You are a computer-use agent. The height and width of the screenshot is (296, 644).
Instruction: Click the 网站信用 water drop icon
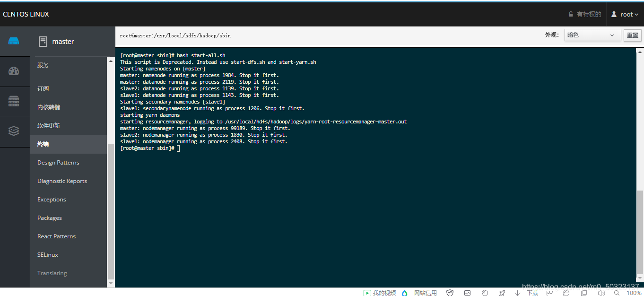coord(404,293)
